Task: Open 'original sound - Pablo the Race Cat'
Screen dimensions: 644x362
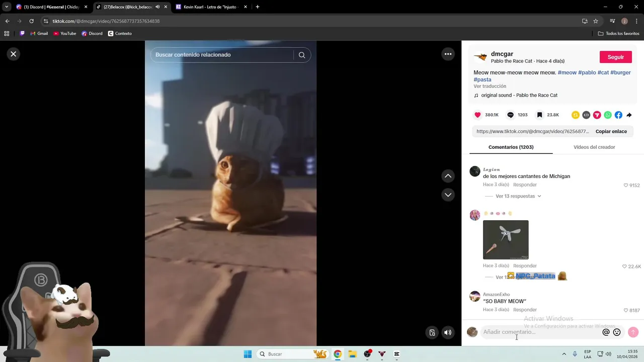Action: pos(519,95)
